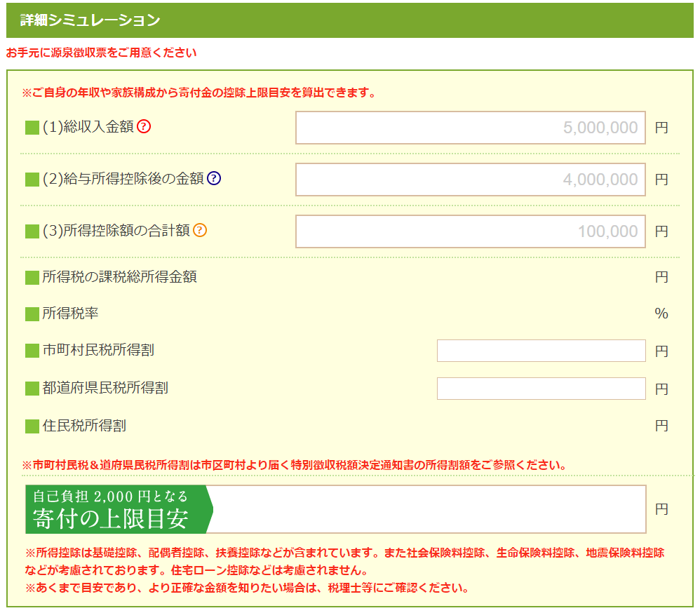Screen dimensions: 700x613
Task: Click the 詳細シミュレーション header text
Action: click(x=90, y=20)
